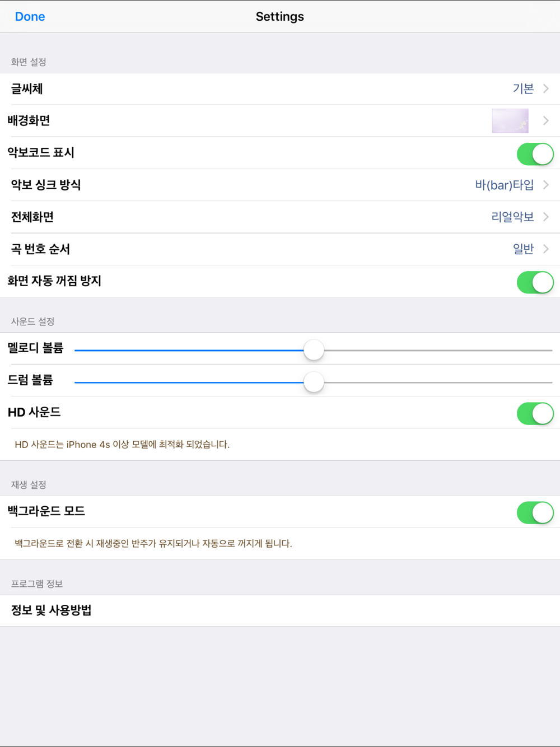Click the 멜로디 볼륨 slider knob

coord(314,350)
